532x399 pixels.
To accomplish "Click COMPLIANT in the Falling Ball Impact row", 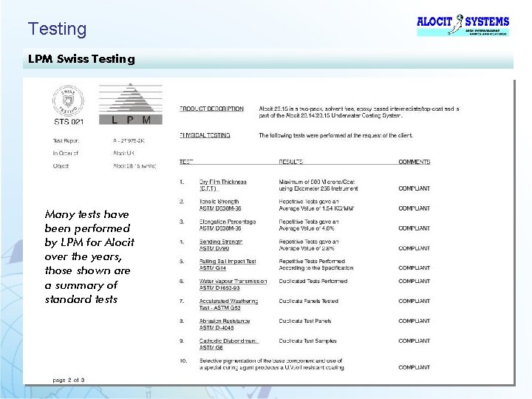I will tap(414, 268).
